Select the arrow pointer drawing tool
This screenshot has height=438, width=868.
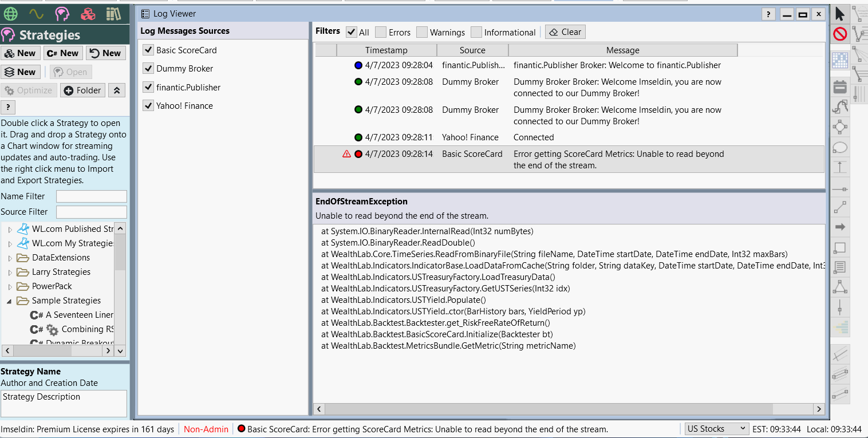[x=840, y=14]
